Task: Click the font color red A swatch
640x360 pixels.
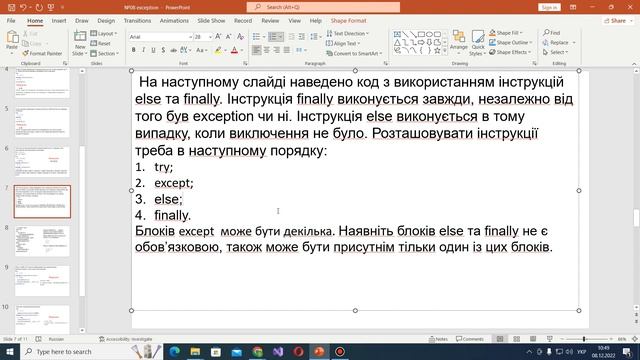Action: coord(234,50)
